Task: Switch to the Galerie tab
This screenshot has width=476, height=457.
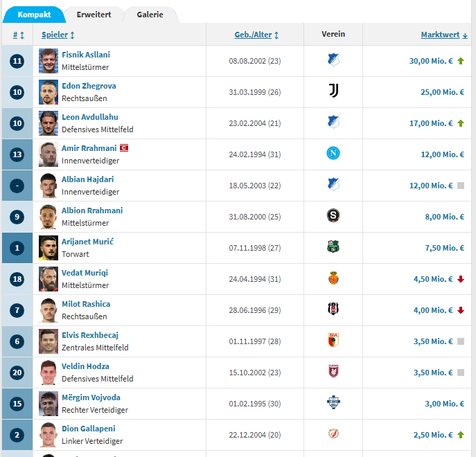Action: [x=150, y=15]
